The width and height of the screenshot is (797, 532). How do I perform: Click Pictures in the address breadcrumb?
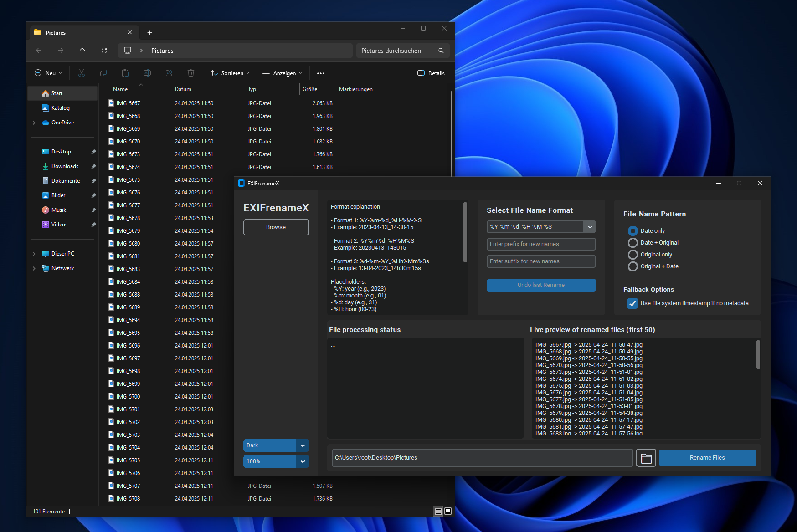point(162,51)
